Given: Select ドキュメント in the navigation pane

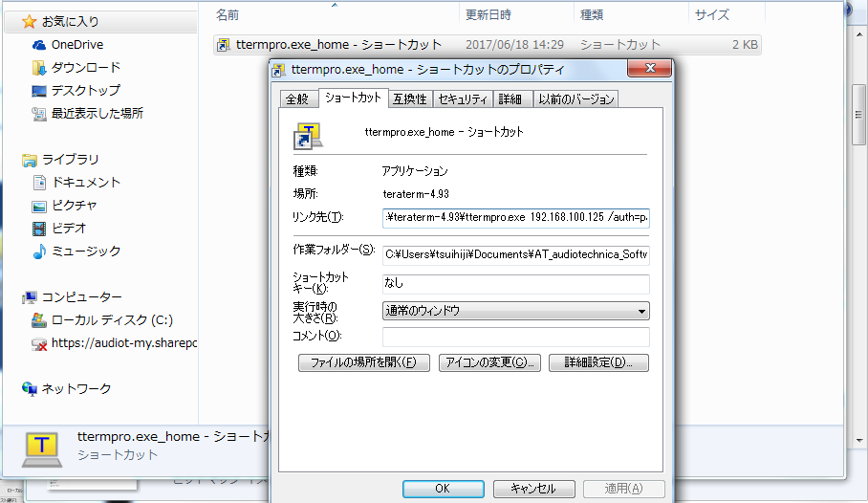Looking at the screenshot, I should coord(86,183).
